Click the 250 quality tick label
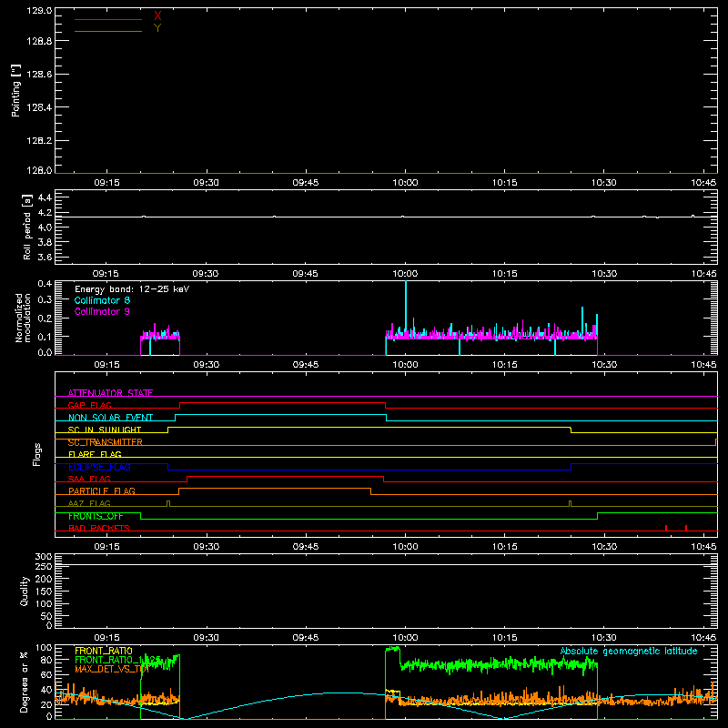The height and width of the screenshot is (728, 728). point(43,567)
